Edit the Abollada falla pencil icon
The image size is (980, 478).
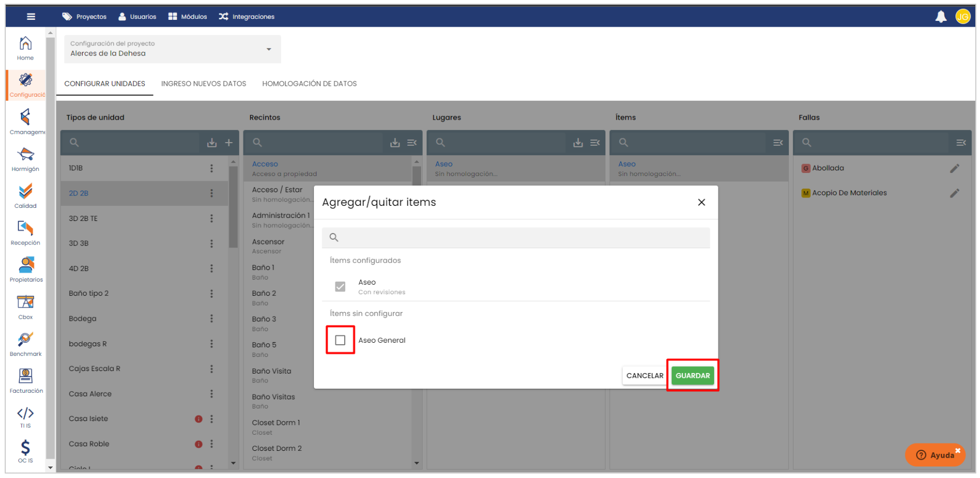point(954,168)
